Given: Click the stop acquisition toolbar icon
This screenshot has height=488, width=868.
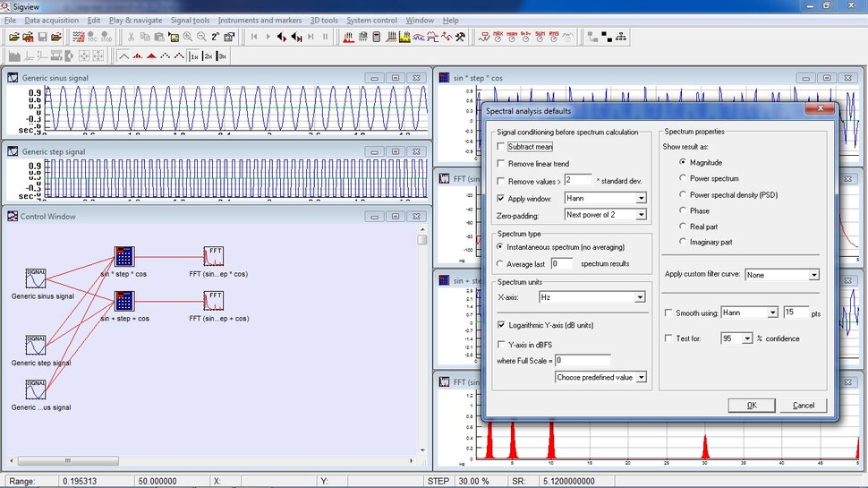Looking at the screenshot, I should [x=106, y=37].
